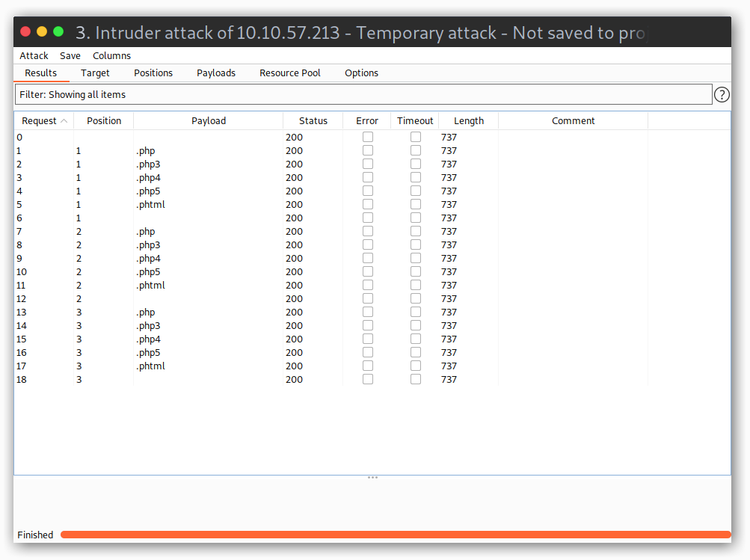Sort results by the Payload column
750x560 pixels.
(x=209, y=120)
